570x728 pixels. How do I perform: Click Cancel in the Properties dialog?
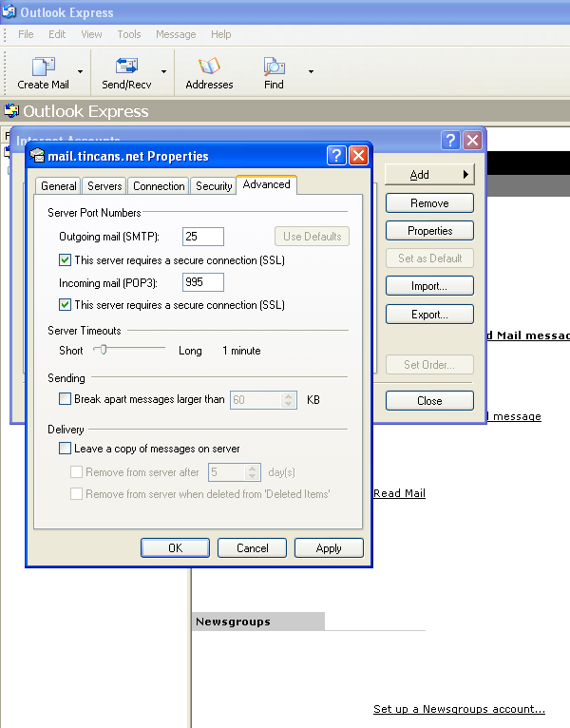253,548
